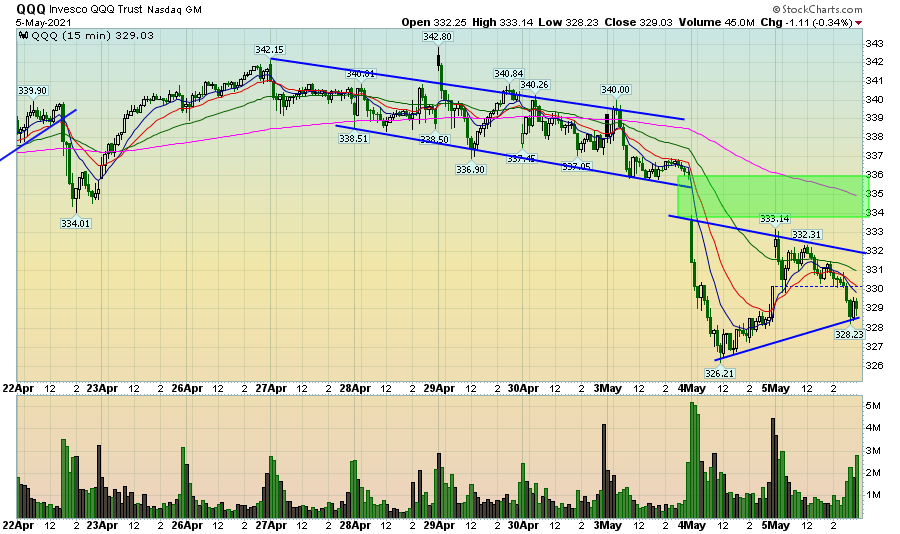Click the red down-arrow beside the Chg value
This screenshot has width=900, height=534.
[859, 23]
